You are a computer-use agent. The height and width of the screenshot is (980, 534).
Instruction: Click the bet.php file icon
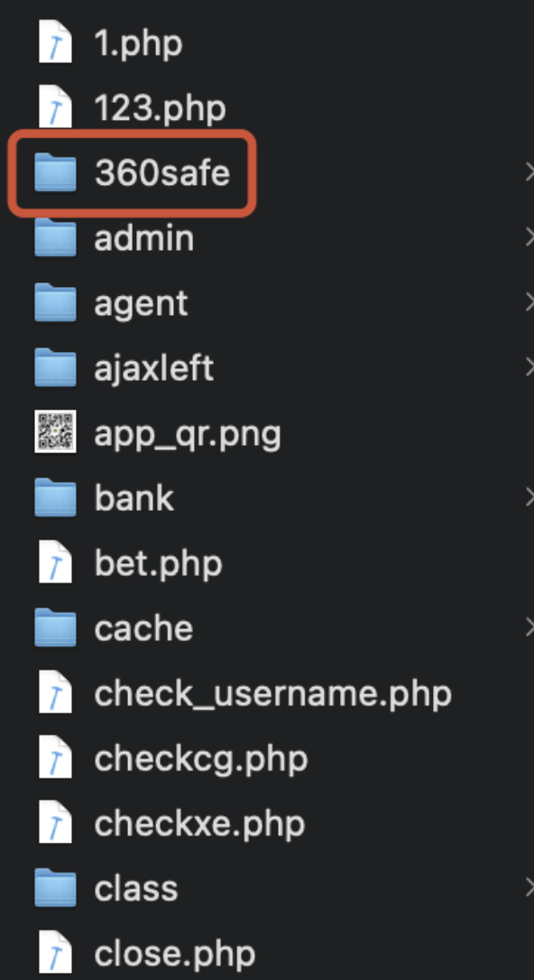(55, 562)
